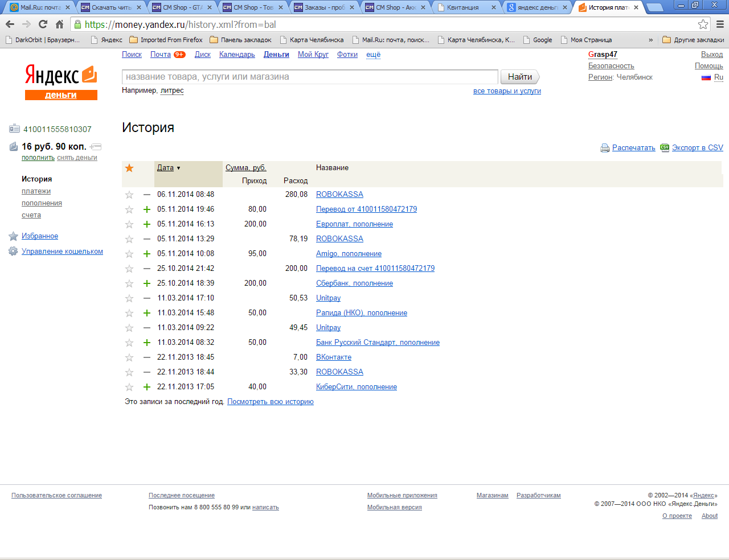The width and height of the screenshot is (729, 560).
Task: Click the литрес example link
Action: 172,90
